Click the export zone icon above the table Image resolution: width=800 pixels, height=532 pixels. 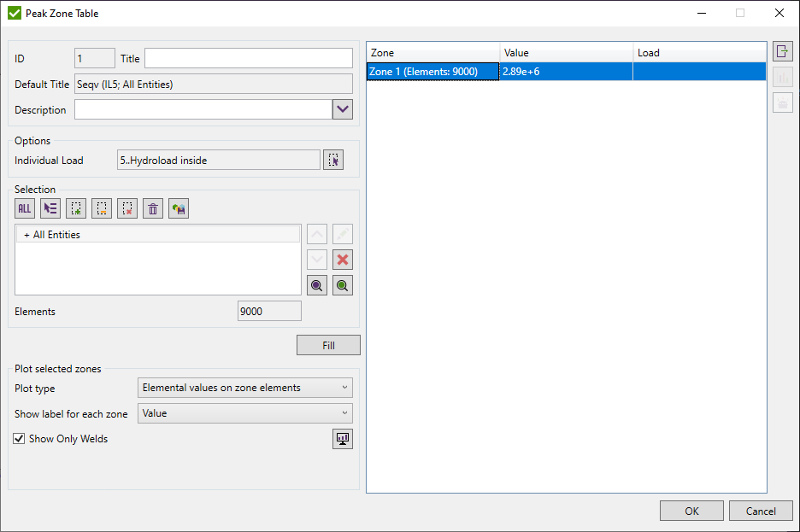pyautogui.click(x=783, y=50)
